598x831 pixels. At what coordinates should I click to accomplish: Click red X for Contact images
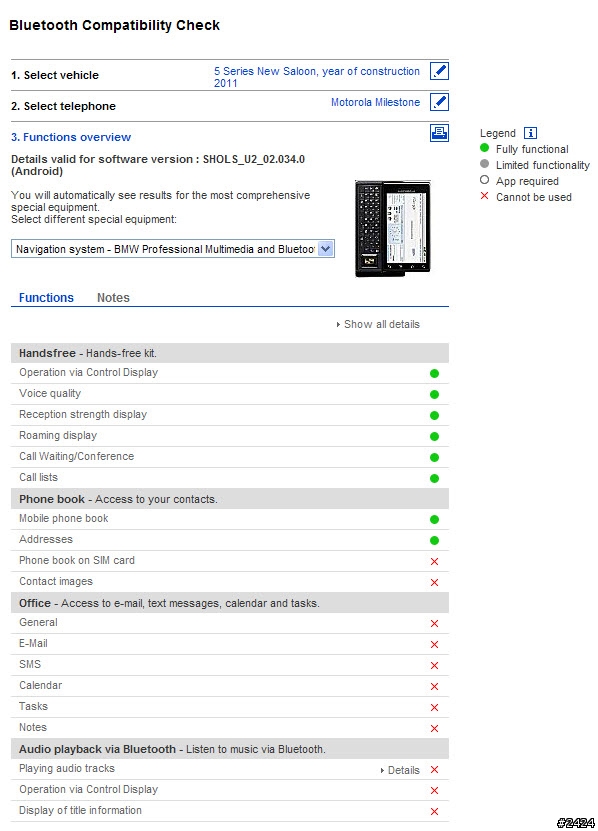(x=434, y=582)
